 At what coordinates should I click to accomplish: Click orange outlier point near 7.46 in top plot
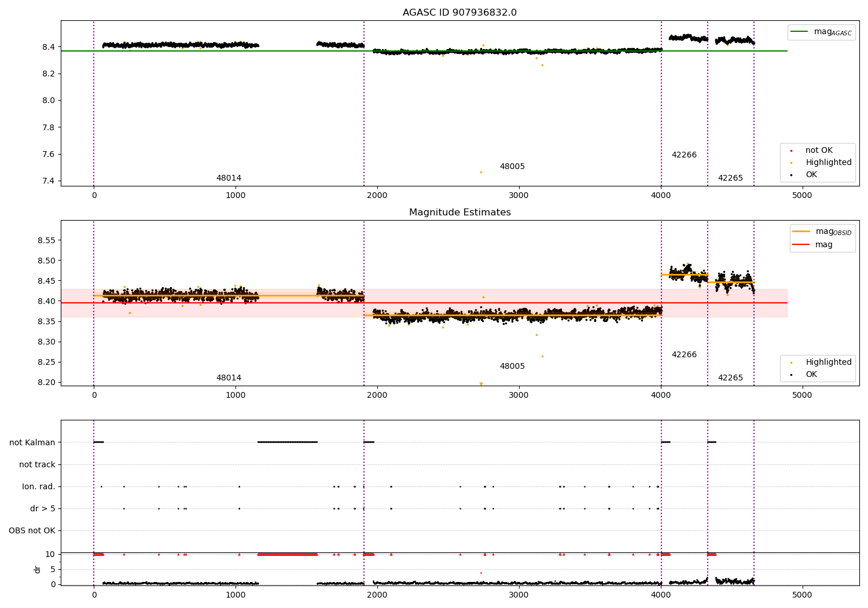pyautogui.click(x=481, y=172)
